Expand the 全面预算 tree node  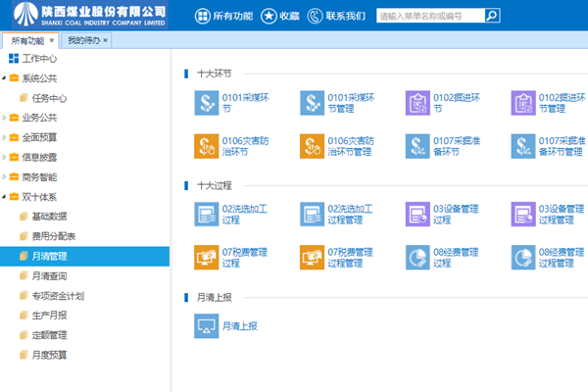tap(5, 138)
